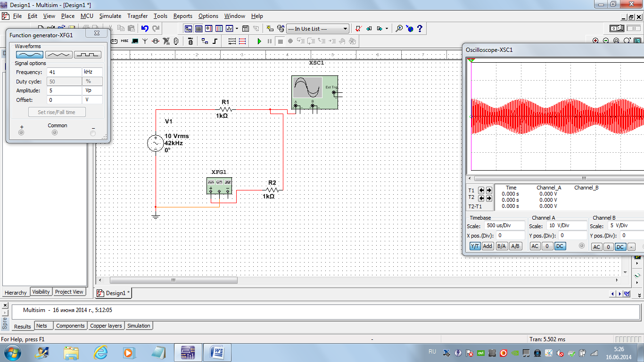Open the Postprocessor icon
The image size is (644, 362).
pos(246,28)
